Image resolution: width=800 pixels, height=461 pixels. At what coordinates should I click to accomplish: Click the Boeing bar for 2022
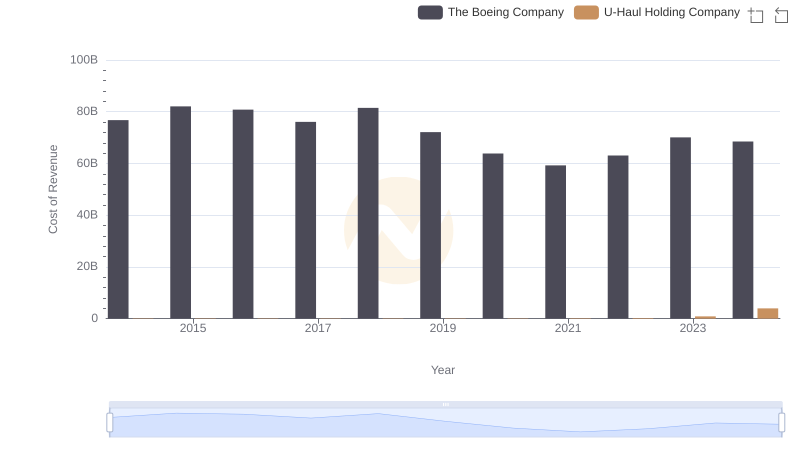pos(618,237)
